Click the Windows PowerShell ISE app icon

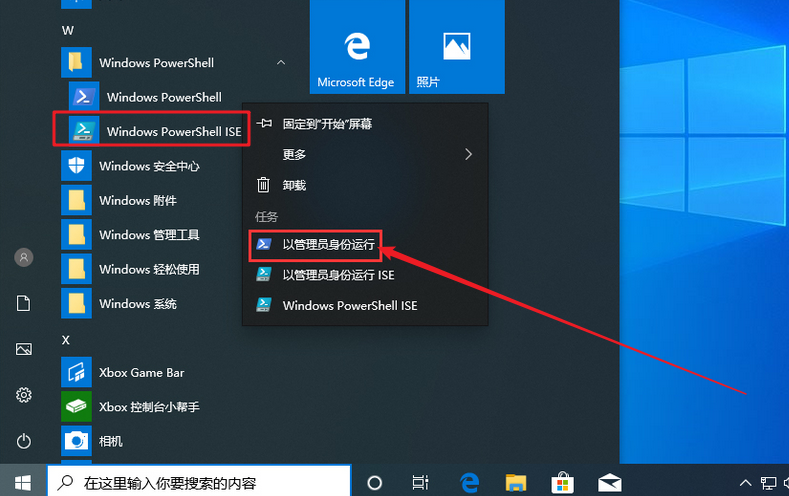click(84, 131)
